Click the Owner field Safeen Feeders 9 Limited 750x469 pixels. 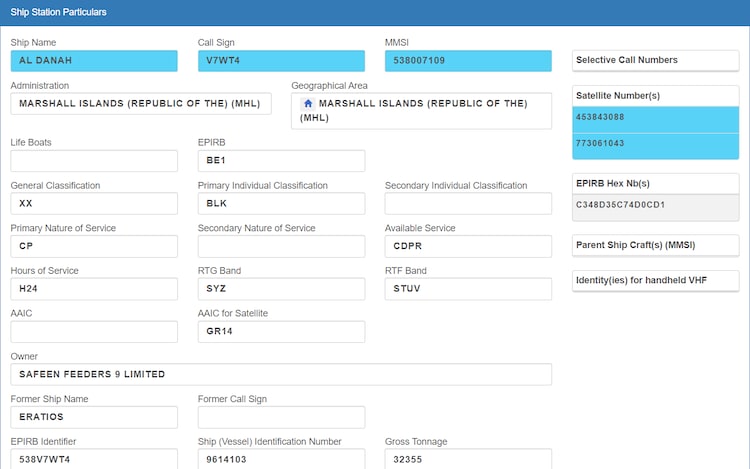click(281, 375)
